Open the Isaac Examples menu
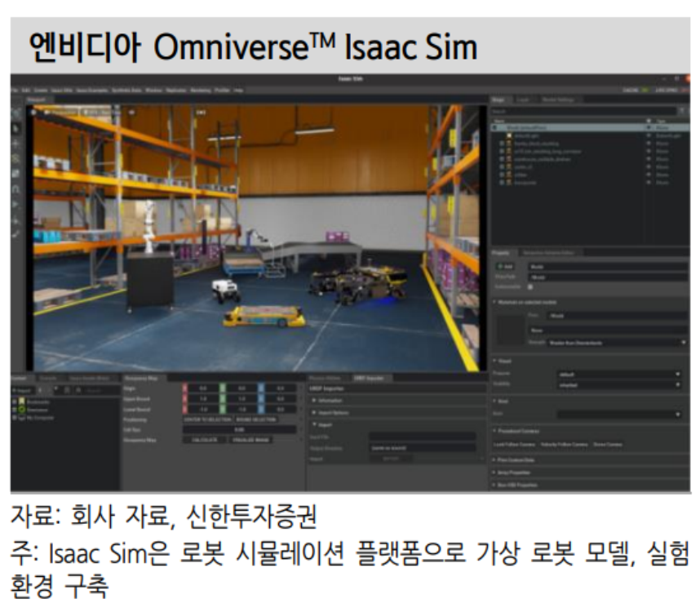This screenshot has width=700, height=612. [91, 91]
